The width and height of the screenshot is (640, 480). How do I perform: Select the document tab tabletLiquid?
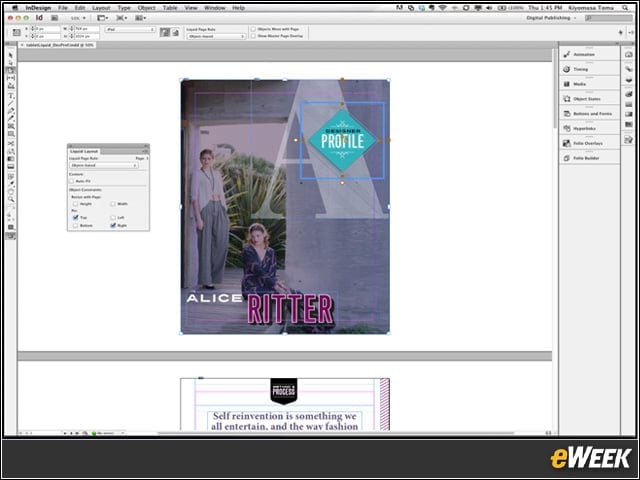pos(57,45)
